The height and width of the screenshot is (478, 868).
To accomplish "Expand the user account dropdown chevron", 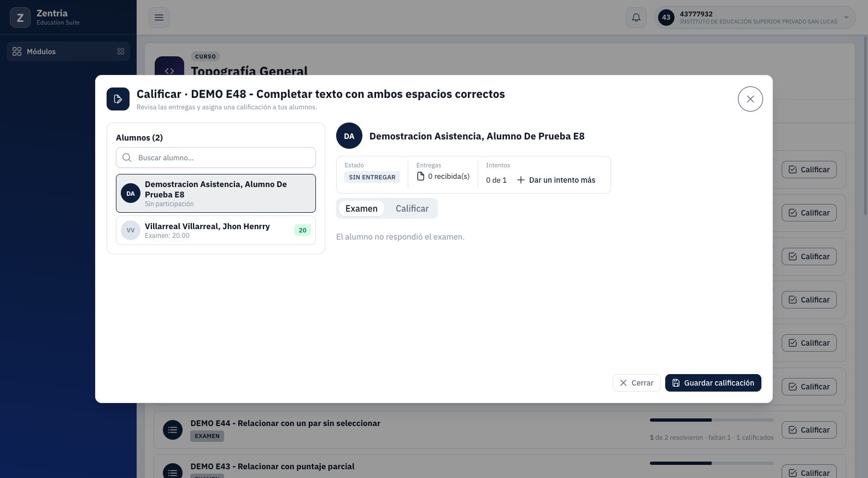I will [846, 18].
